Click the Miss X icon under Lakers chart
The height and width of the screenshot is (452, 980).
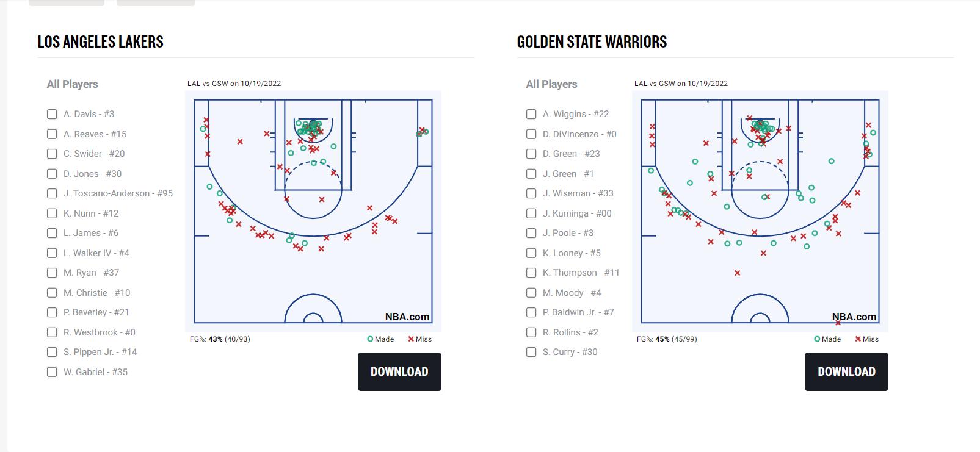[x=411, y=339]
